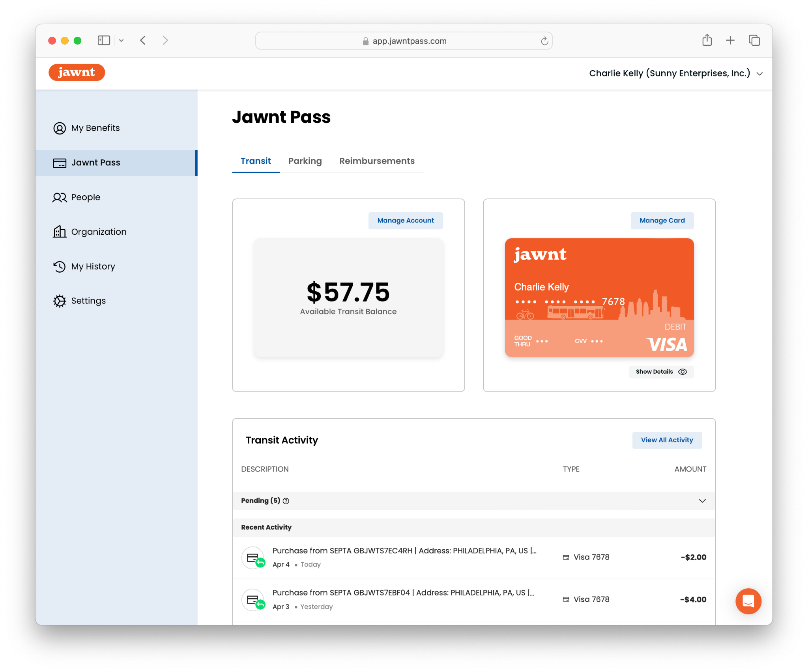The image size is (808, 672).
Task: Open the Organization building icon
Action: (60, 232)
